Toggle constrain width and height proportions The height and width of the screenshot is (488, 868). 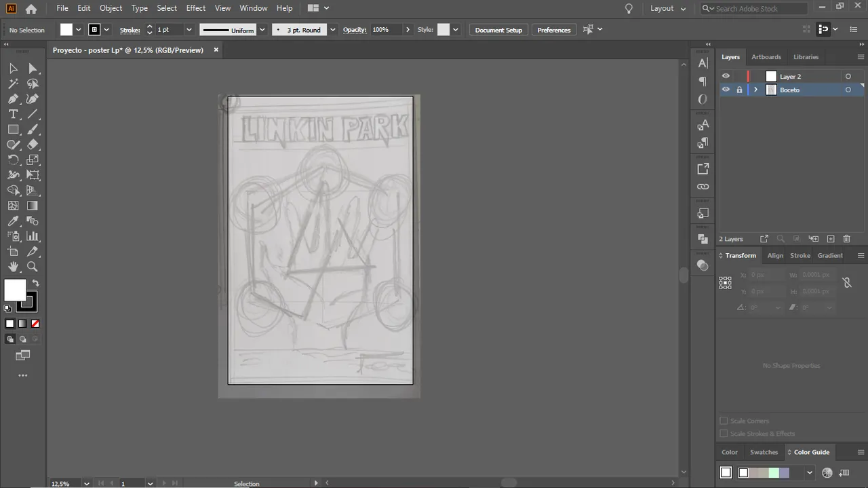click(x=847, y=283)
